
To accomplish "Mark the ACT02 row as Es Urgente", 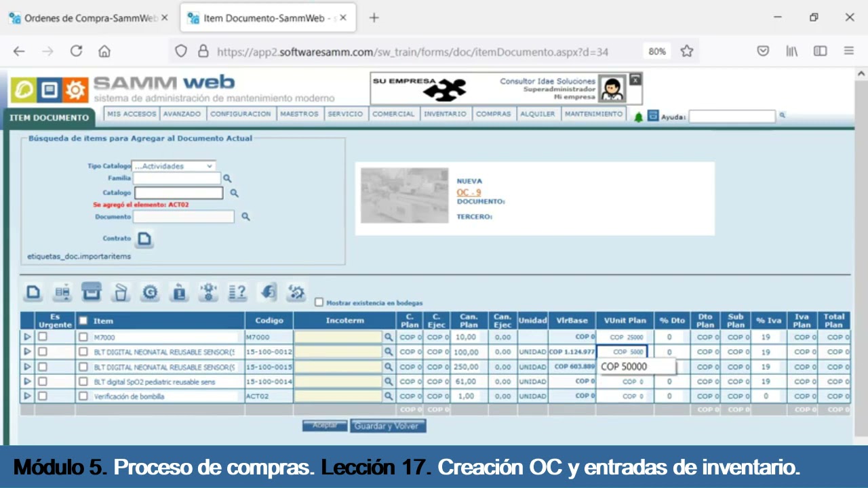I will pos(43,396).
